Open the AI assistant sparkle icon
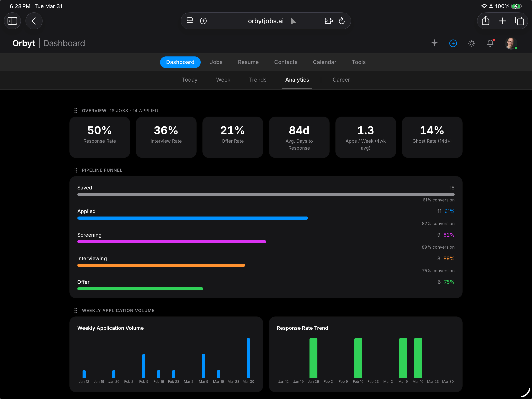Image resolution: width=532 pixels, height=399 pixels. (x=434, y=43)
